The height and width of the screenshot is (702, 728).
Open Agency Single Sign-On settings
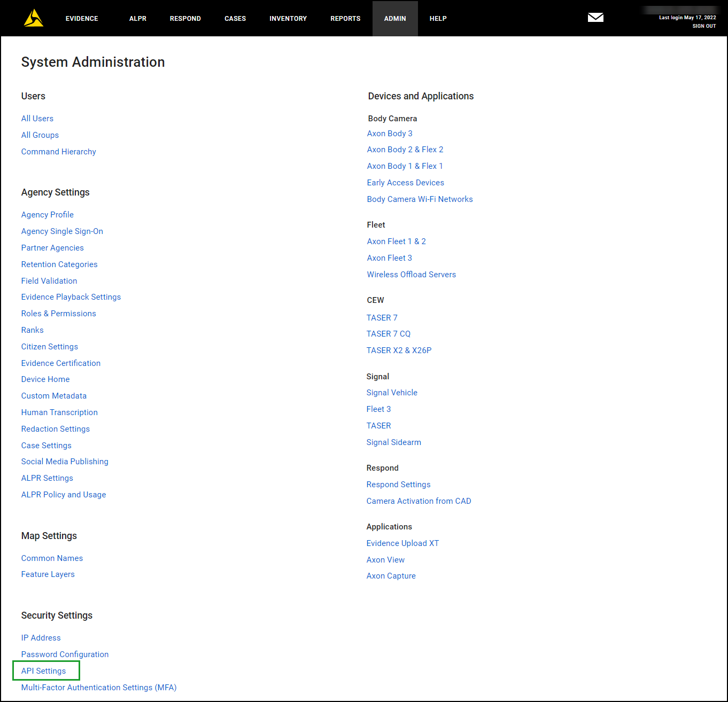click(61, 231)
